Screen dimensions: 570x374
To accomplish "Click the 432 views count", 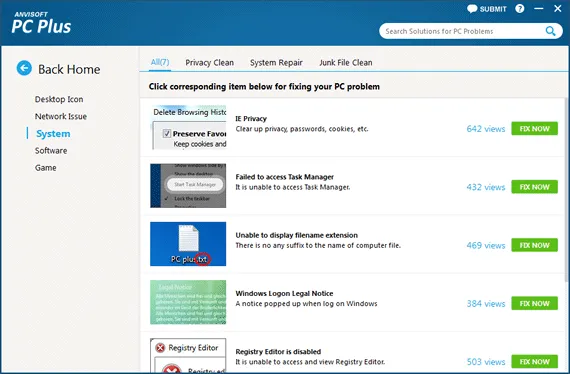I will pos(486,187).
